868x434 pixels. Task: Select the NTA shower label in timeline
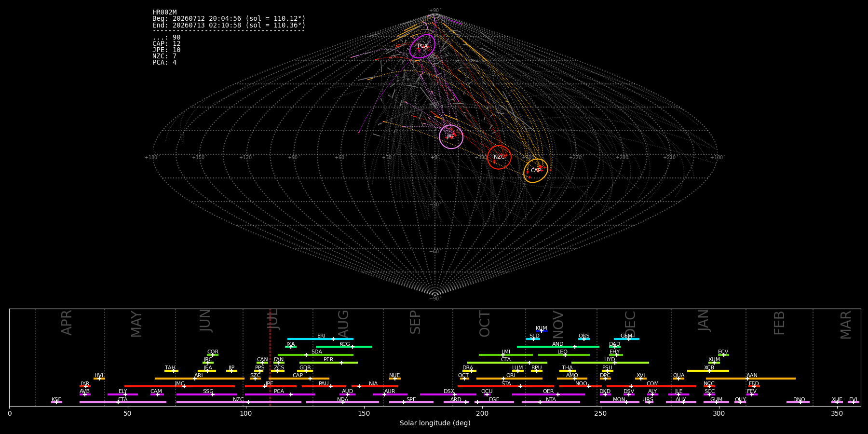point(551,400)
